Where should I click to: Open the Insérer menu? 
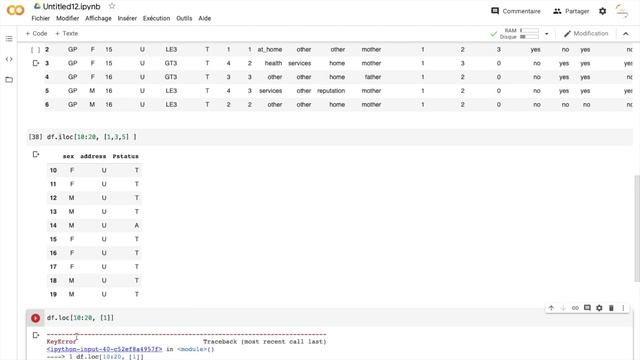[127, 18]
